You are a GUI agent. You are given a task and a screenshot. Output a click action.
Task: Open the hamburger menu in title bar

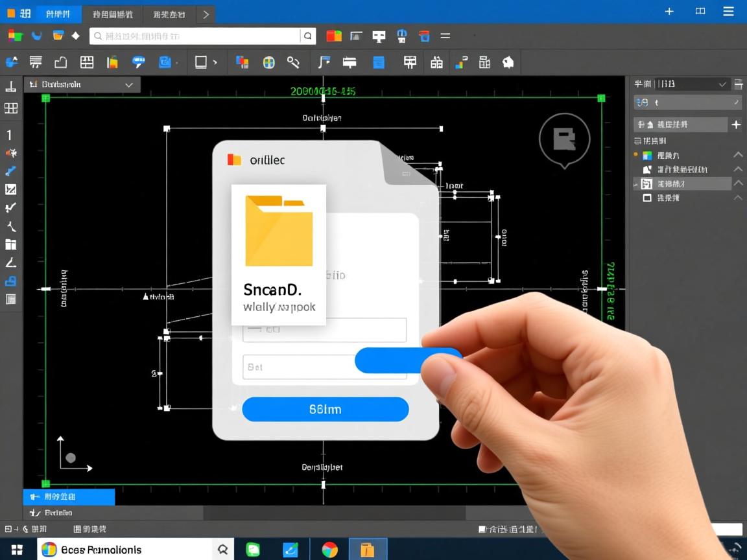click(728, 11)
